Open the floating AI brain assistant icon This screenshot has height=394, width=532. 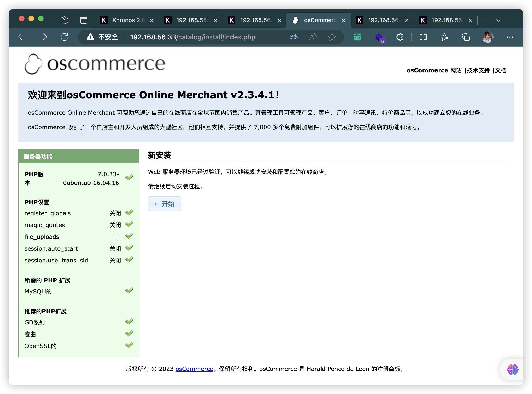(x=513, y=369)
